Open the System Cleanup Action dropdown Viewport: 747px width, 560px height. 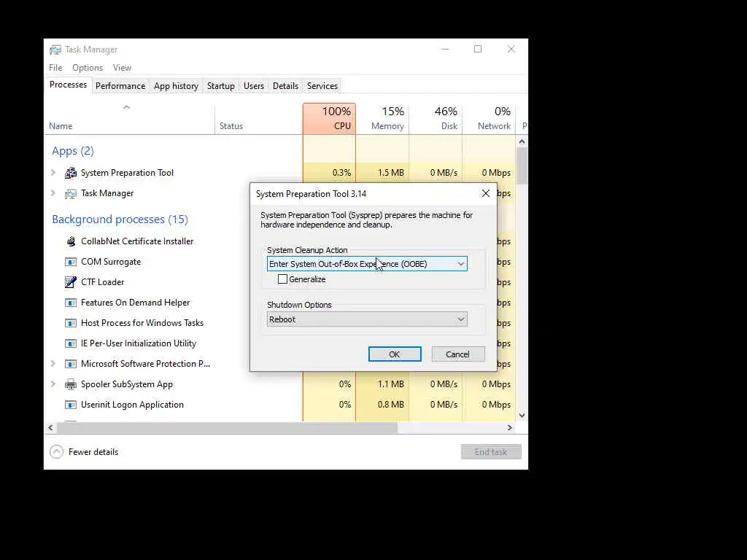tap(367, 264)
